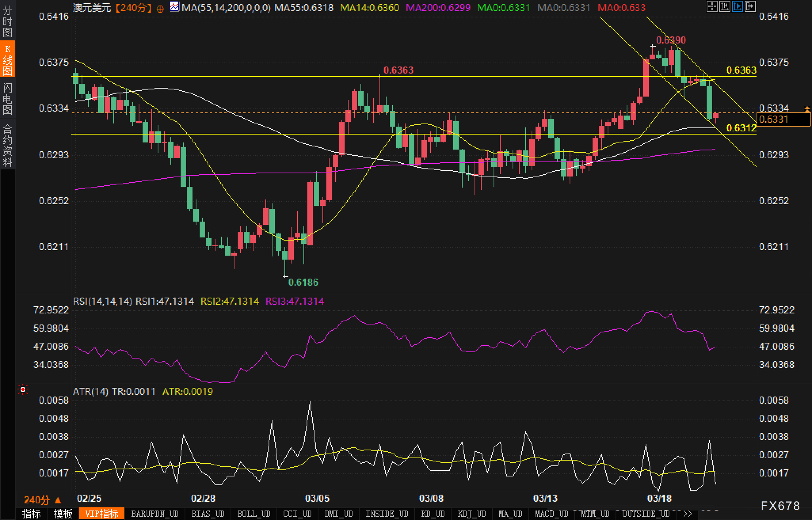Toggle the VIP指标 tab
The image size is (812, 520).
tap(102, 514)
